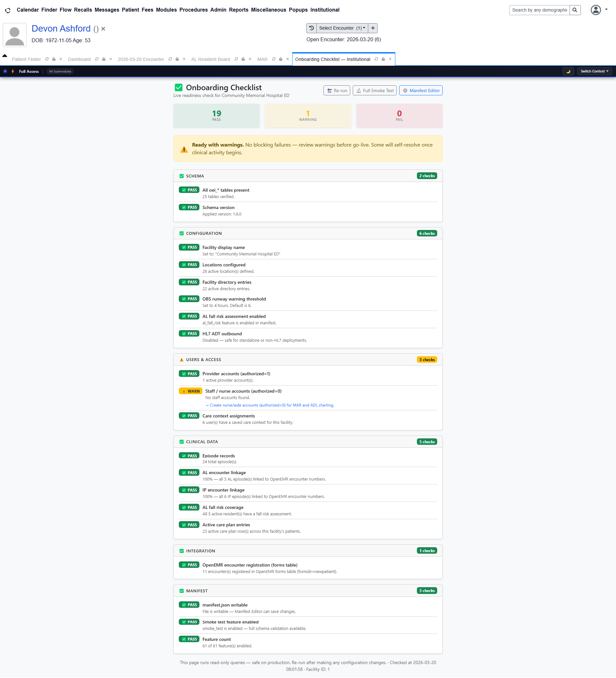The image size is (616, 678).
Task: Close the MAR tab
Action: pos(287,59)
